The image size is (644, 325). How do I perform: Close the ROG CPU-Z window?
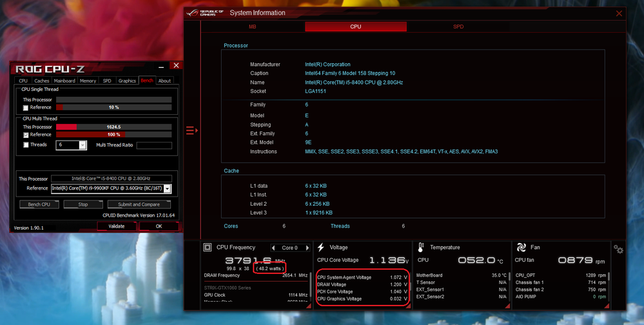(x=176, y=65)
